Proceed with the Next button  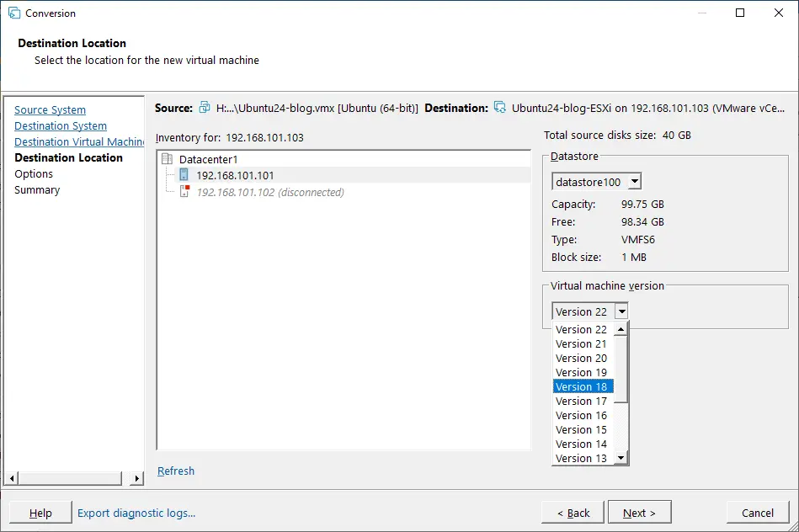click(640, 513)
